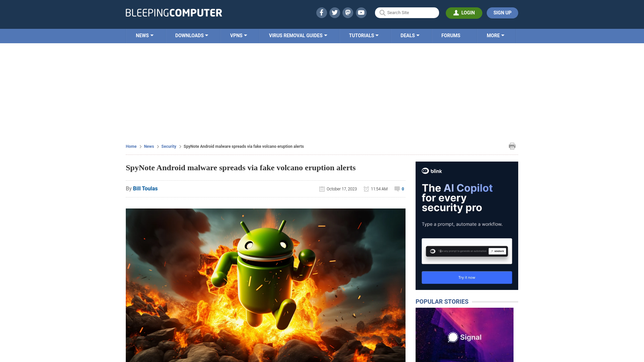Click the Search Site input field
The height and width of the screenshot is (362, 644).
407,12
